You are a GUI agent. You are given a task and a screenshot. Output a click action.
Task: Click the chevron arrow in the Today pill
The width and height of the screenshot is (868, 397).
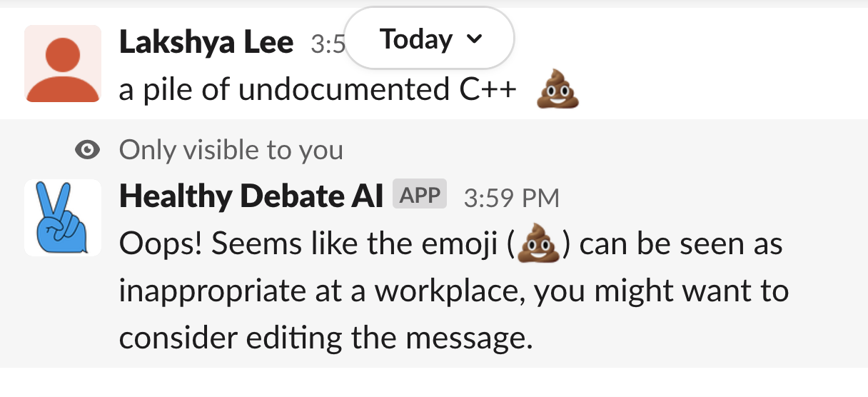point(473,40)
